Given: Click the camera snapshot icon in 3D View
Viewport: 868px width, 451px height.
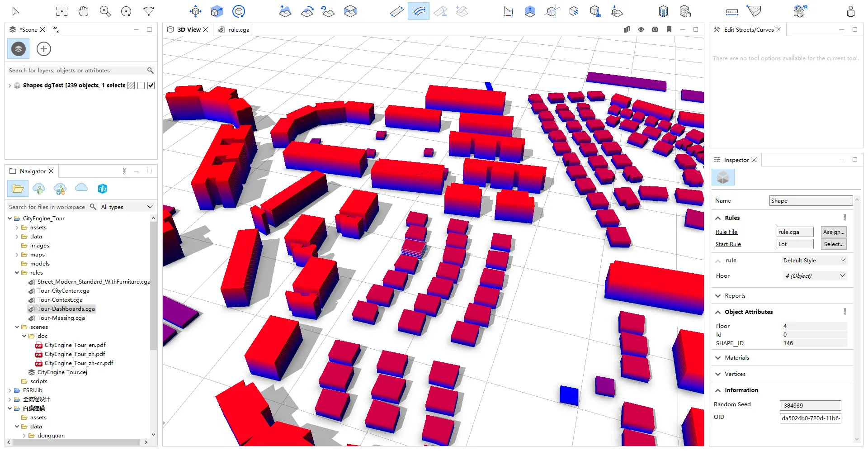Looking at the screenshot, I should click(655, 29).
